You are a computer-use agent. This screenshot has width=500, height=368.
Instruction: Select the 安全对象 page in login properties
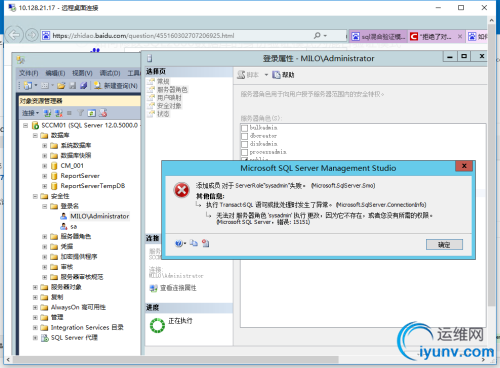click(x=169, y=106)
